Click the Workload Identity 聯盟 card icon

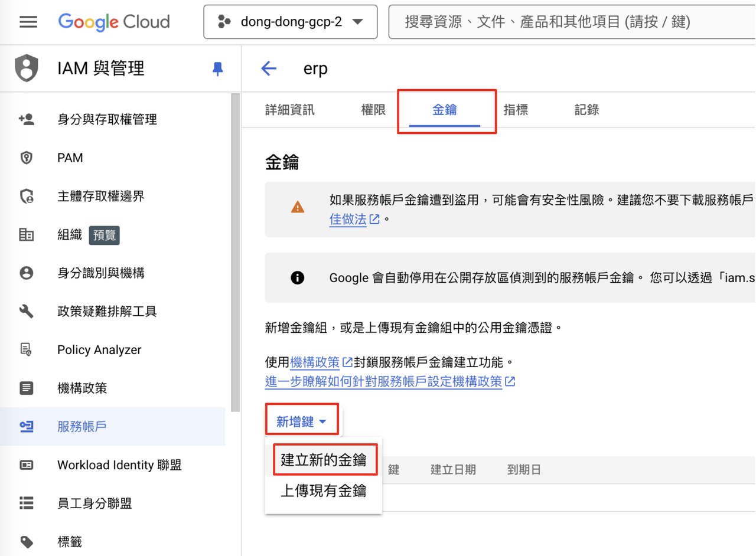point(27,465)
